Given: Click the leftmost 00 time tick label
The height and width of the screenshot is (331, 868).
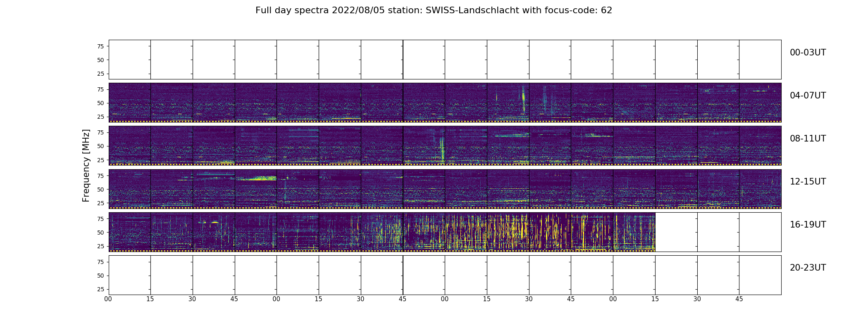Looking at the screenshot, I should point(108,299).
